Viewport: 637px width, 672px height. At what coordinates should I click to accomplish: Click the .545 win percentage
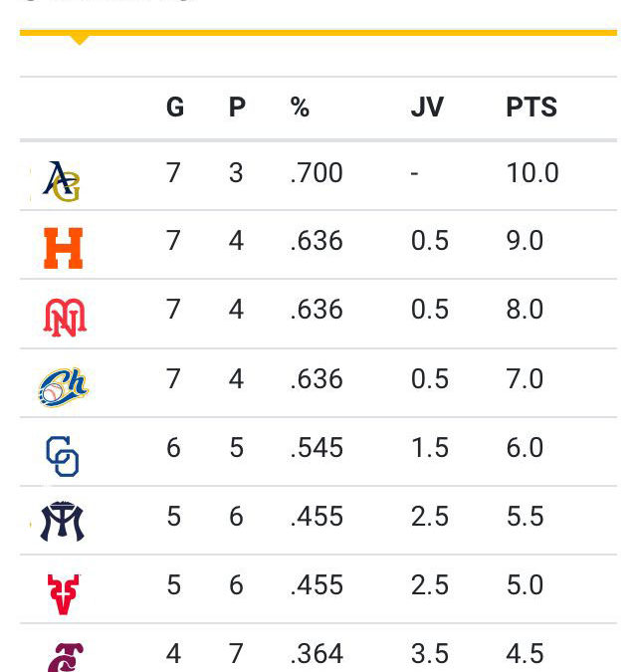(317, 448)
